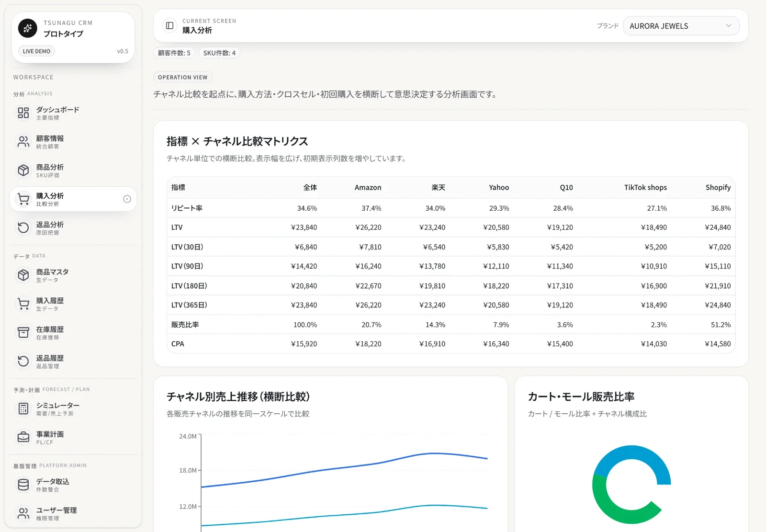
Task: Click the 販売比率 row label
Action: (x=185, y=325)
